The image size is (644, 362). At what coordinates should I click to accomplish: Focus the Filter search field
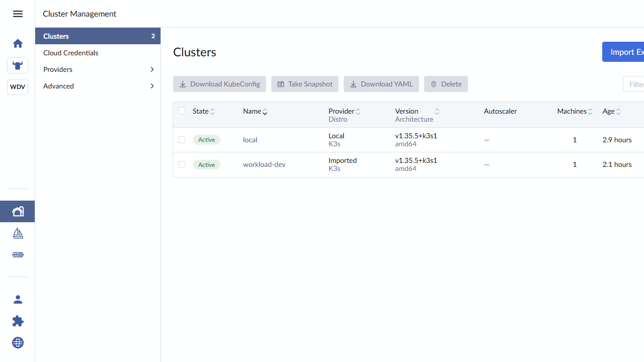click(x=633, y=84)
